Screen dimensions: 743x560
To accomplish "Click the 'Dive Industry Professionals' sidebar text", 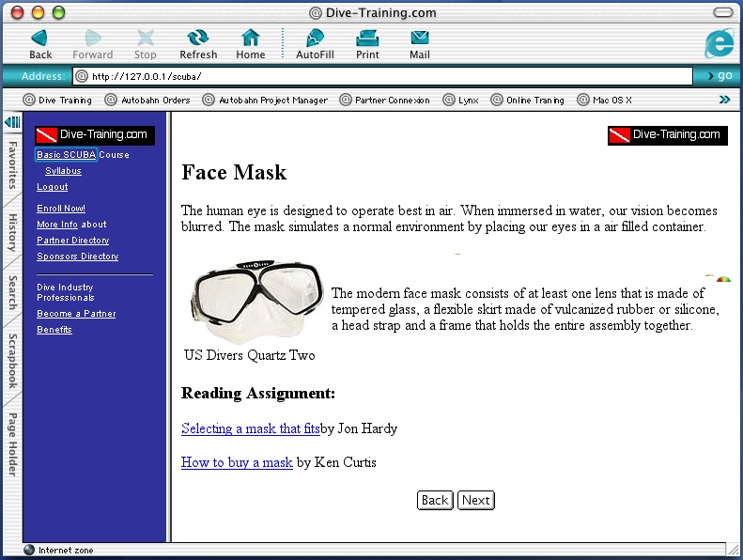I will click(x=66, y=292).
